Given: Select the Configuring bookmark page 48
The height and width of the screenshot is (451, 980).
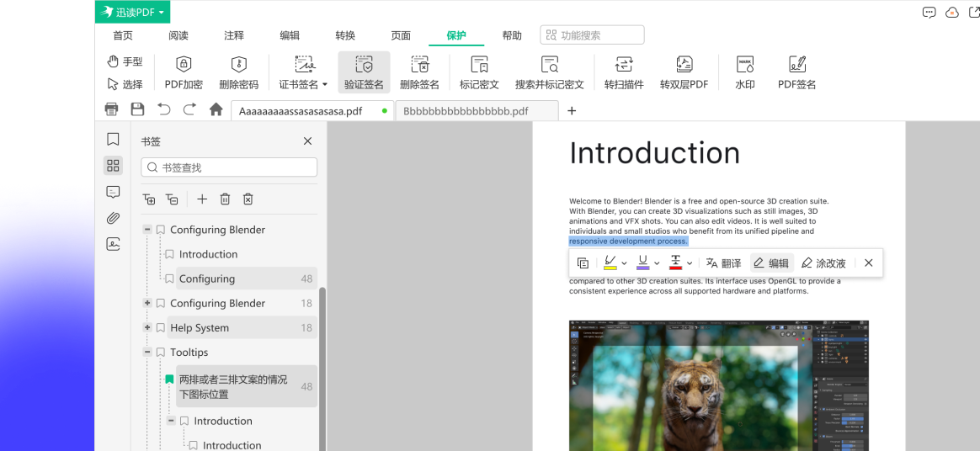Looking at the screenshot, I should [246, 279].
